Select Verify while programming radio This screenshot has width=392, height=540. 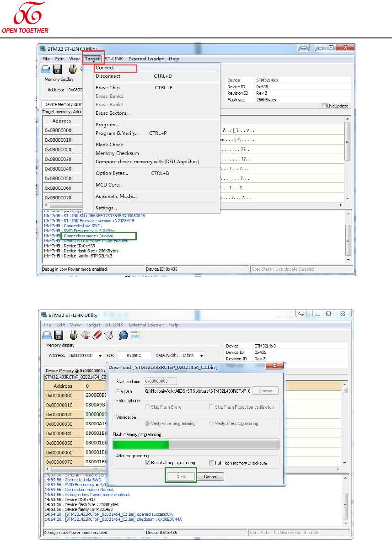147,423
